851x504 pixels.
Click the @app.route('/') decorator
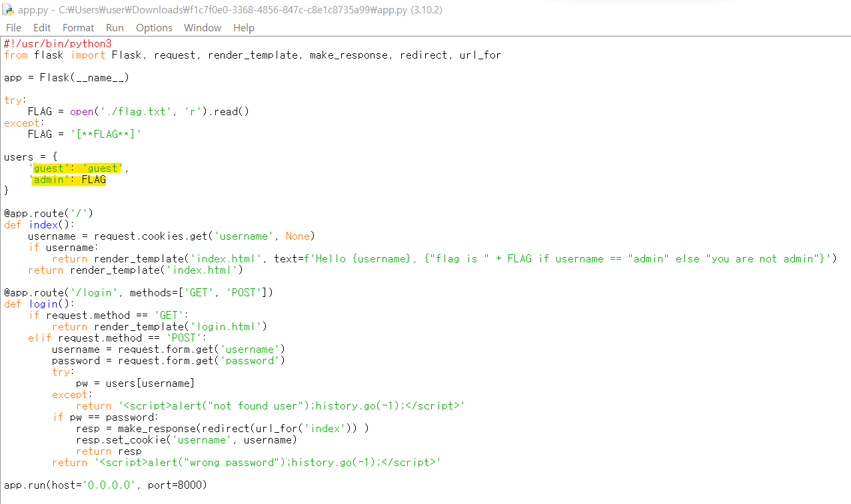(49, 213)
